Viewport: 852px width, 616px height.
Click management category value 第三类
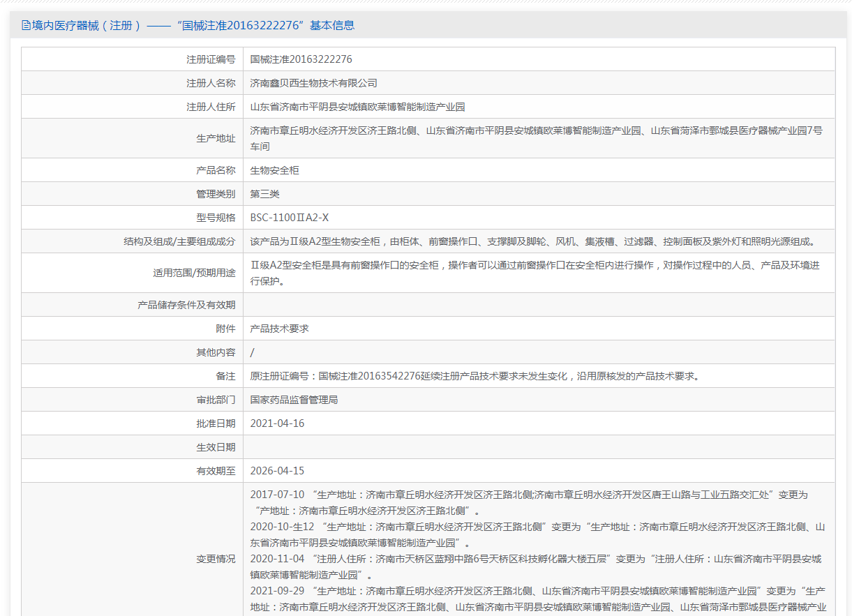(x=264, y=194)
